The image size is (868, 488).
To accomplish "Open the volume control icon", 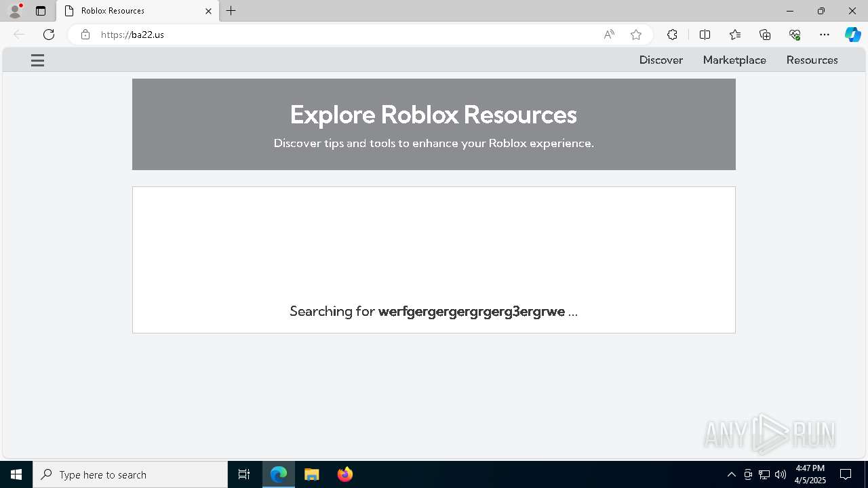I will click(x=780, y=474).
